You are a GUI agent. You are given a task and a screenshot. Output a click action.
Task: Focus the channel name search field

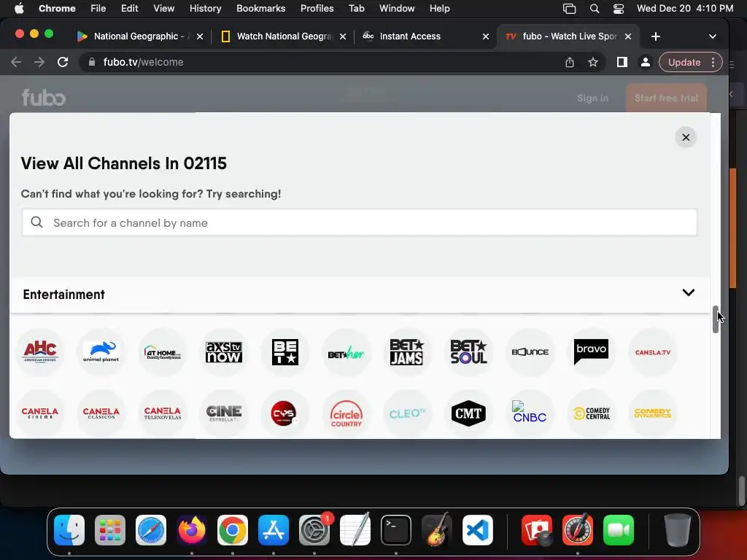pyautogui.click(x=359, y=222)
